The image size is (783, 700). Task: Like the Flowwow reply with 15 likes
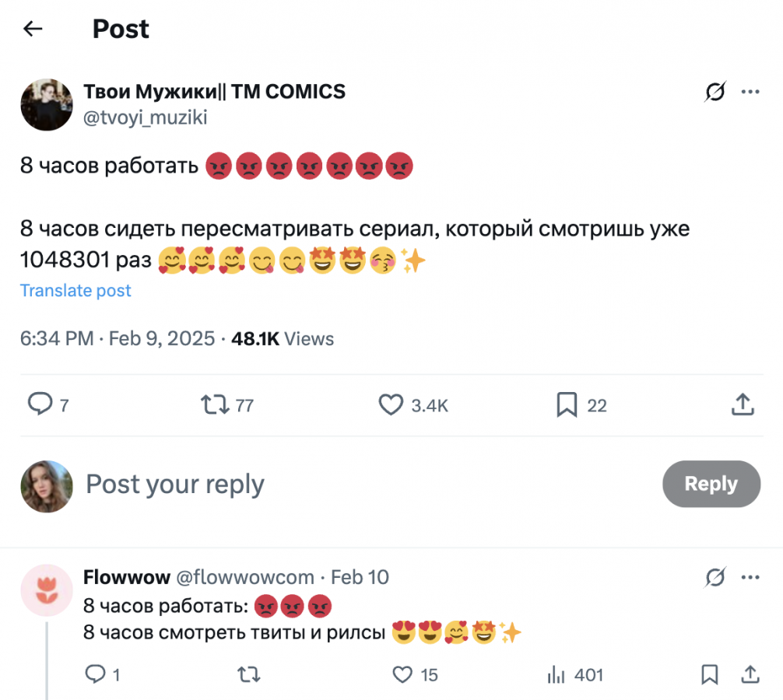click(x=402, y=674)
